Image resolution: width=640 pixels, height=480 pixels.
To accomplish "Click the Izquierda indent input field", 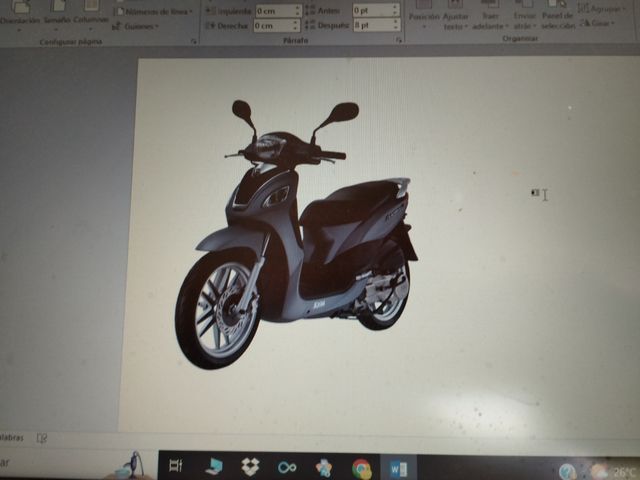I will tap(275, 10).
